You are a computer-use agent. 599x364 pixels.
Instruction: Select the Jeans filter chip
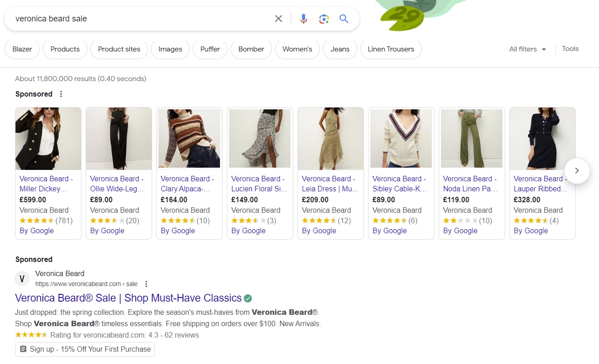coord(340,49)
